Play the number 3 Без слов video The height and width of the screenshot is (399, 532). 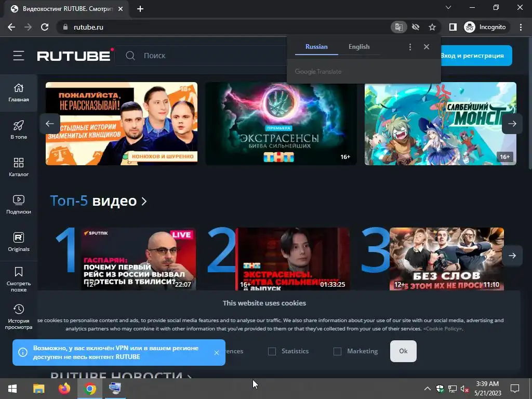(x=447, y=259)
